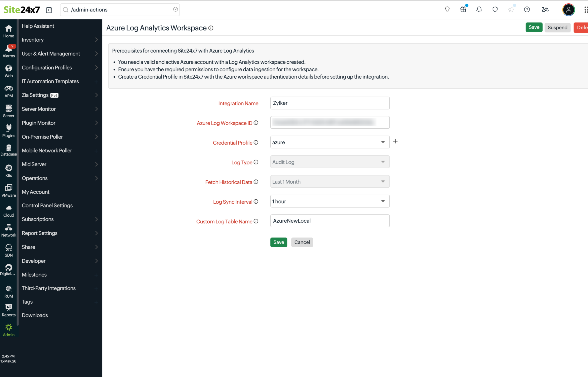Select the K8s helm icon
This screenshot has width=588, height=377.
coord(9,171)
